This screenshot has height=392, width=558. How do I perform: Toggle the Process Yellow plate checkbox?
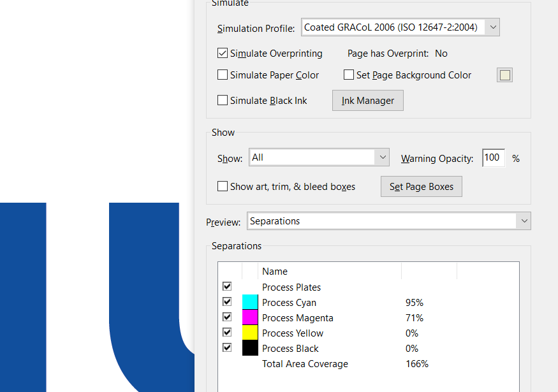click(x=227, y=332)
